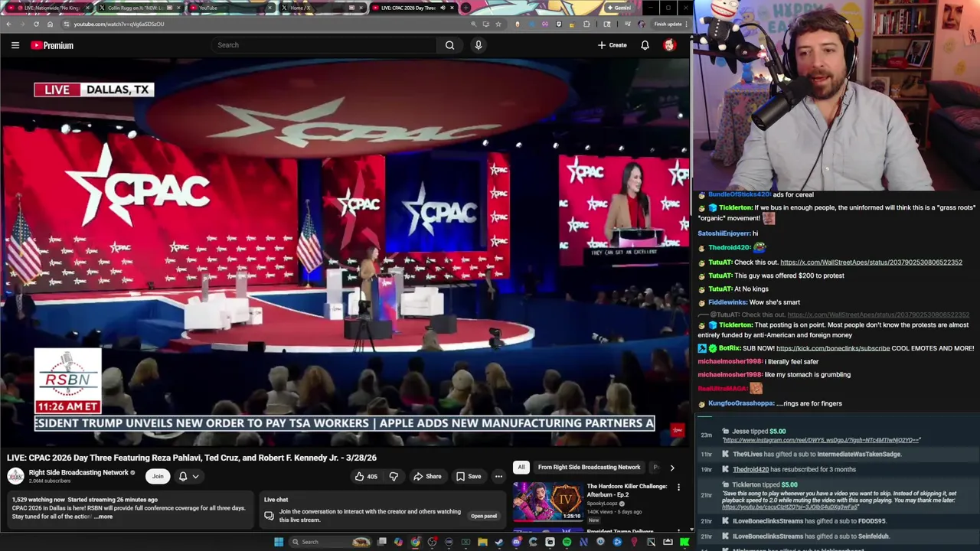Switch to the Collin Rugg on X tab
This screenshot has width=980, height=551.
click(140, 8)
